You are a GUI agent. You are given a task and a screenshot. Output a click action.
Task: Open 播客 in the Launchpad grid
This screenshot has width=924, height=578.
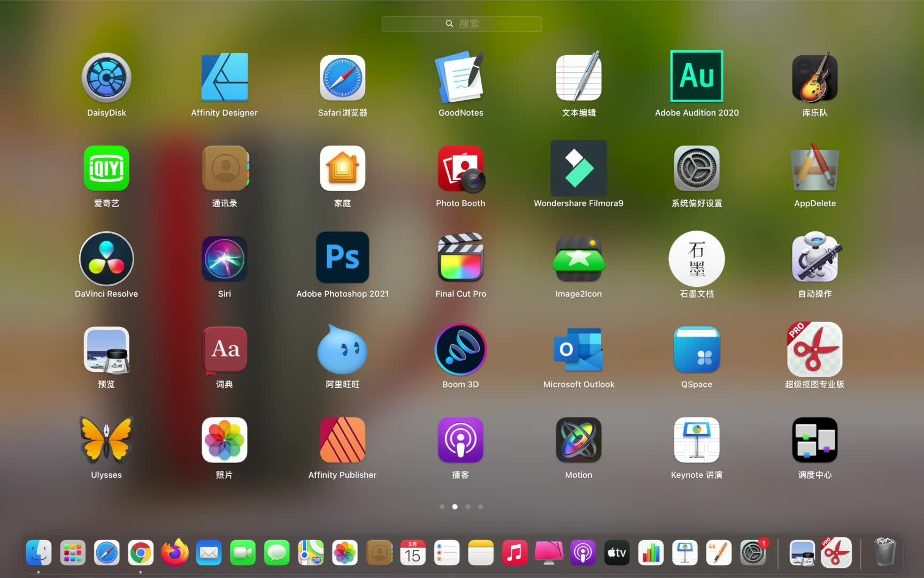[x=461, y=440]
